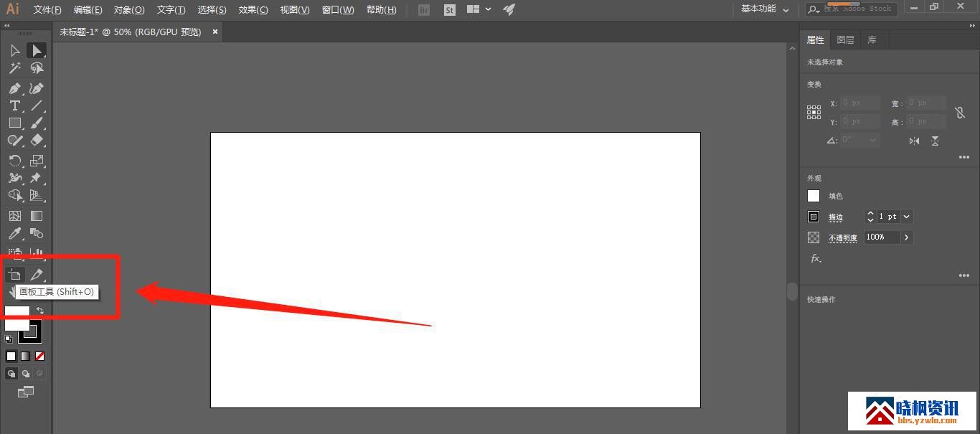Select the Pen tool
Image resolution: width=980 pixels, height=434 pixels.
pyautogui.click(x=14, y=88)
